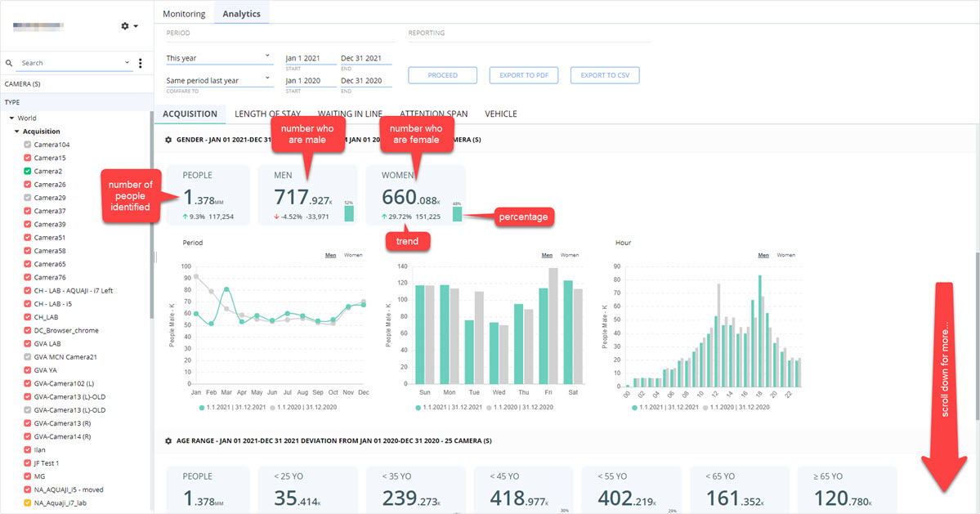This screenshot has height=514, width=980.
Task: Switch to the Monitoring tab
Action: [184, 14]
